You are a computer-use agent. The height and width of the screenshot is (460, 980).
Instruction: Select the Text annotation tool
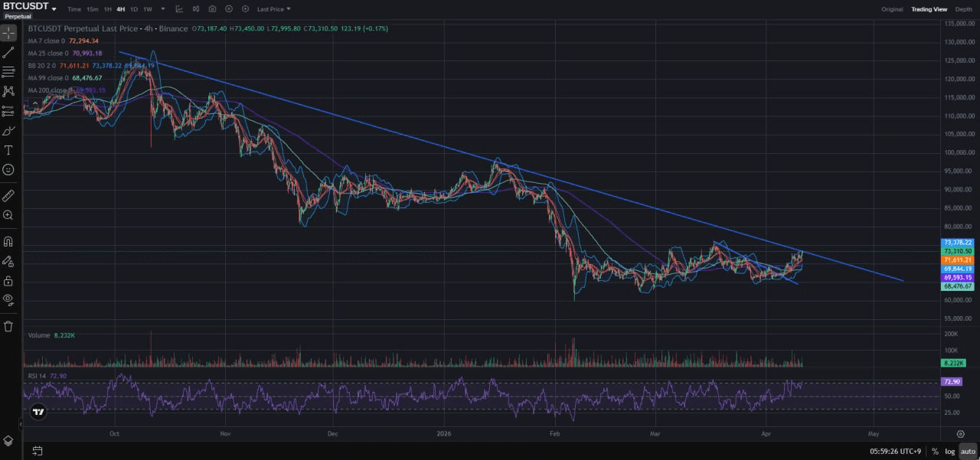[x=8, y=150]
